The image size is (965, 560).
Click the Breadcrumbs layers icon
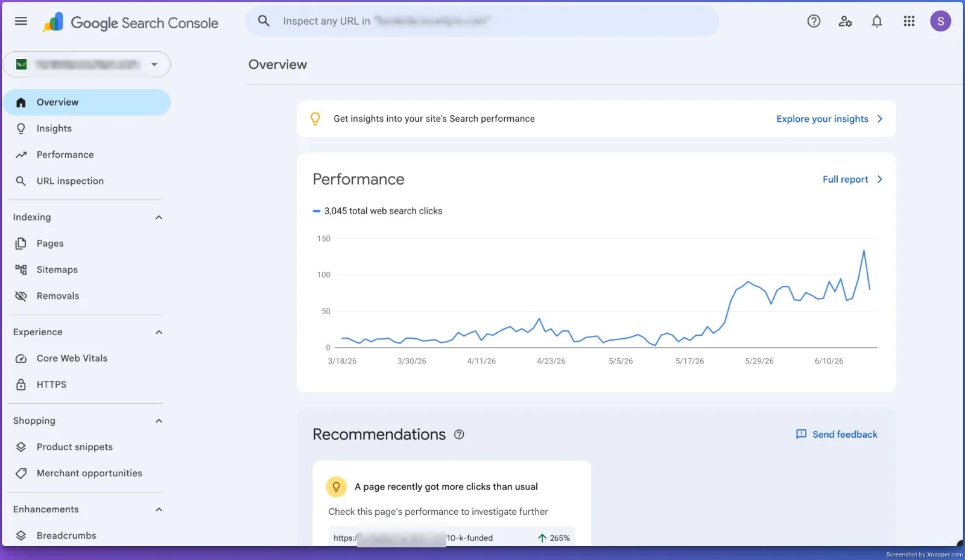[x=21, y=535]
